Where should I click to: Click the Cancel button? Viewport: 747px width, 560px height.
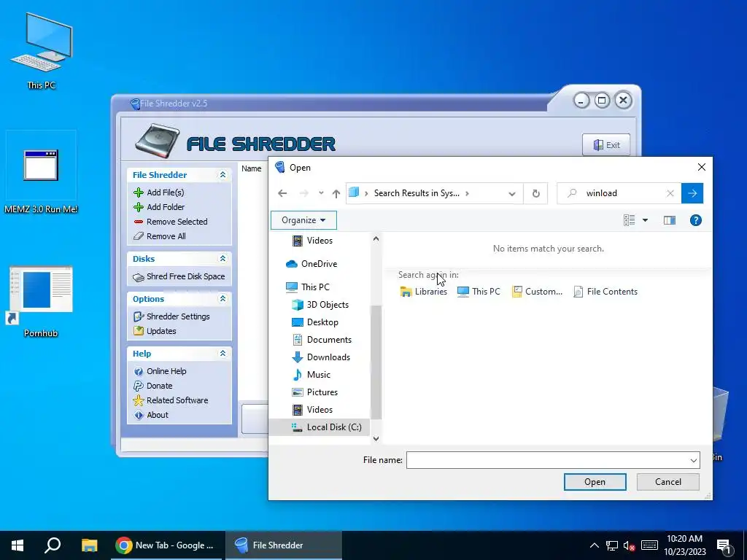[668, 482]
